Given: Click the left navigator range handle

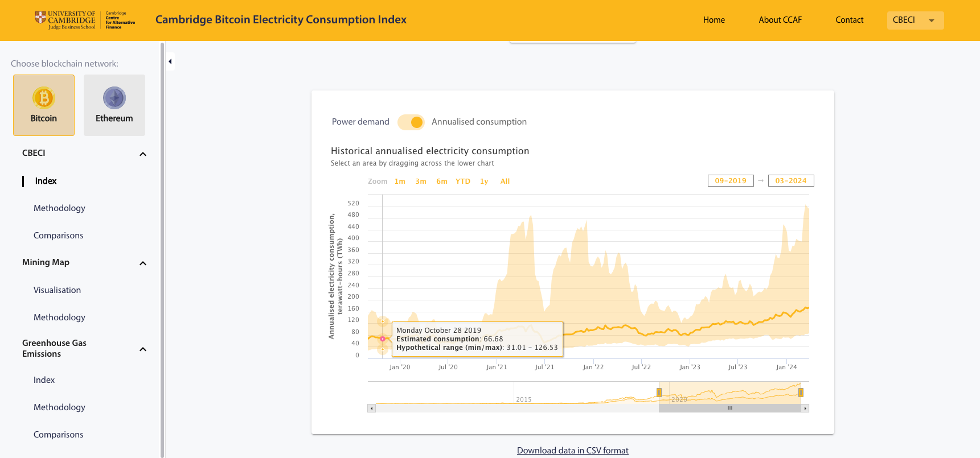Looking at the screenshot, I should [x=659, y=393].
